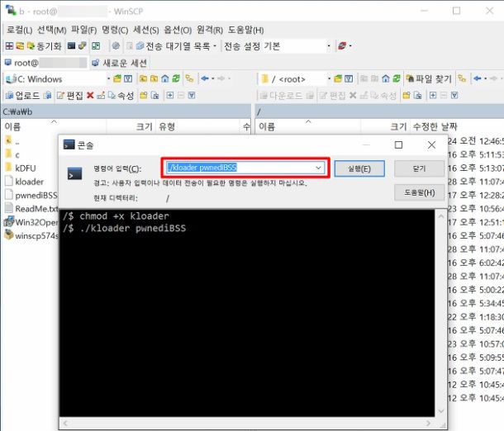Click the 도움말(H) button in console

[419, 192]
